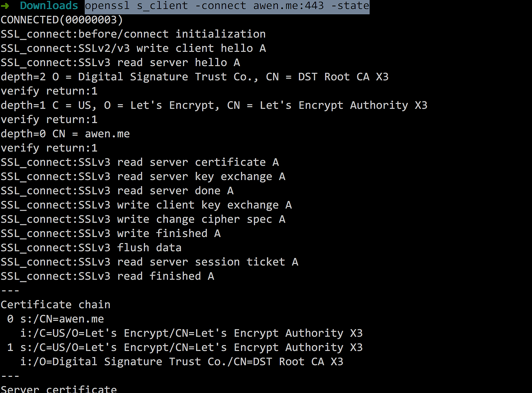This screenshot has width=532, height=393.
Task: Click the Certificate chain heading
Action: click(x=55, y=305)
